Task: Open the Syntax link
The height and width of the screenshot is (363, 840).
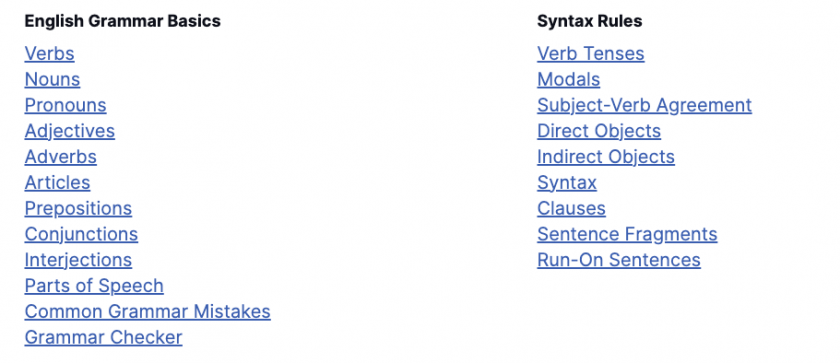Action: coord(567,183)
